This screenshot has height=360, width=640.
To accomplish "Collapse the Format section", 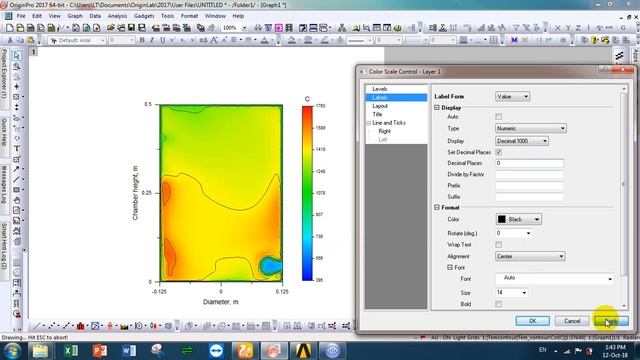I will click(437, 207).
